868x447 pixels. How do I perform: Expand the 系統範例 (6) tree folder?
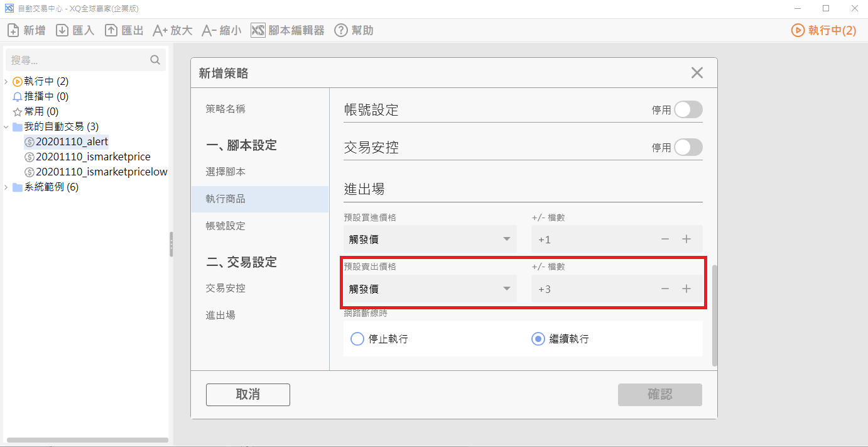click(x=6, y=187)
